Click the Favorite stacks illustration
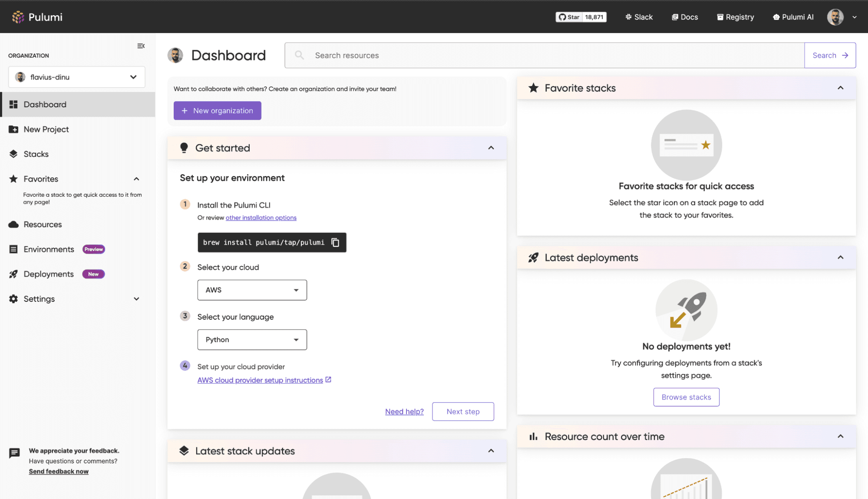This screenshot has width=868, height=499. [686, 145]
